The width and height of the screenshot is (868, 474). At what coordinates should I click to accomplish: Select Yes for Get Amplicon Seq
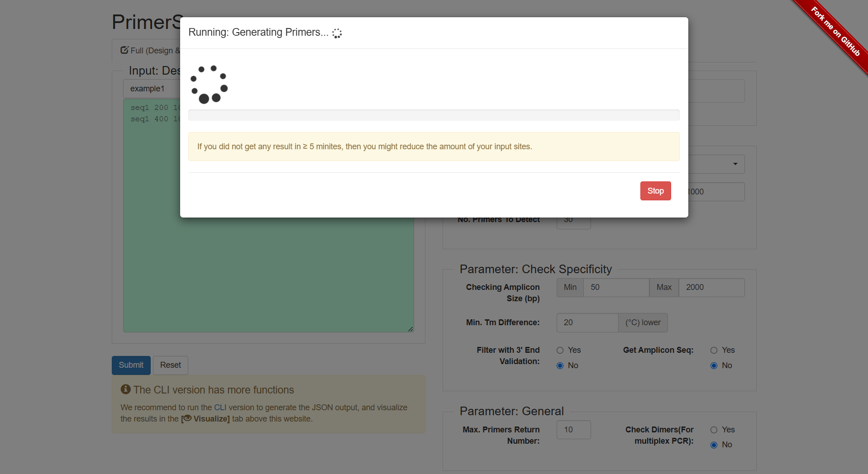(x=714, y=350)
